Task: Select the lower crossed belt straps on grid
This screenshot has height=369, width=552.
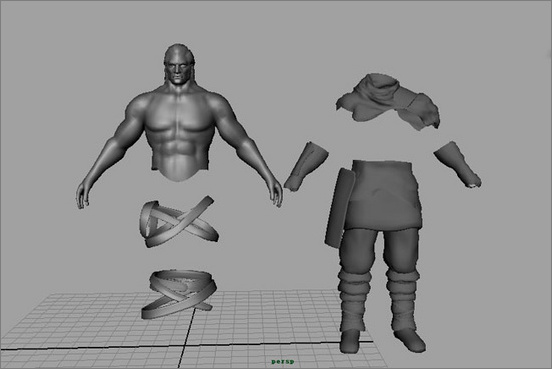Action: [178, 294]
